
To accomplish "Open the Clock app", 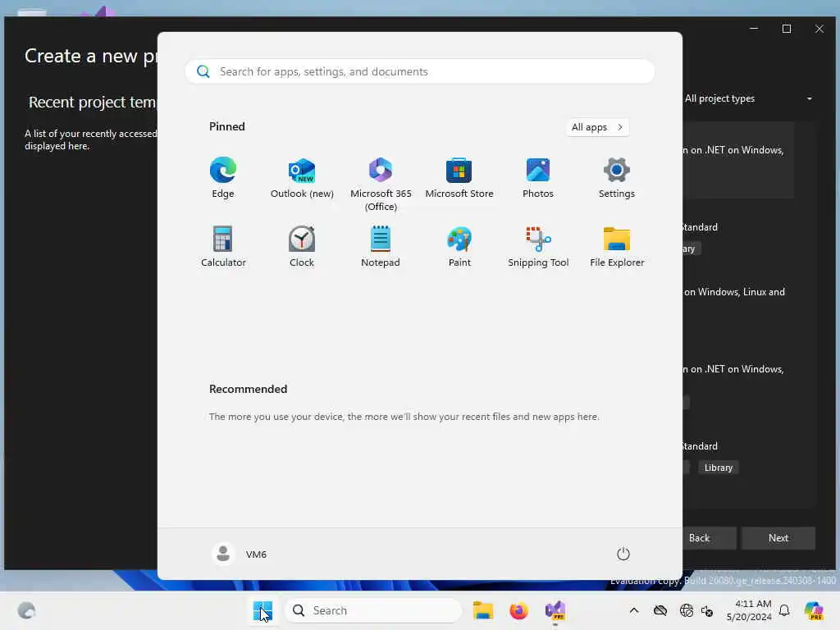I will click(x=302, y=246).
